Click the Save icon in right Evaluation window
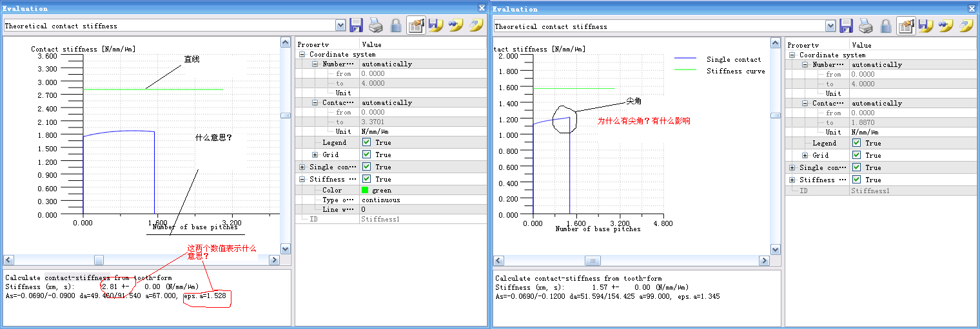 pyautogui.click(x=847, y=26)
